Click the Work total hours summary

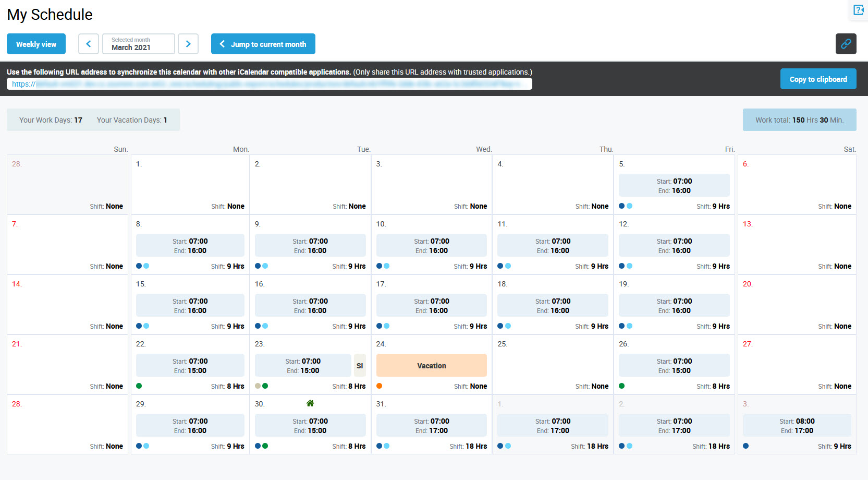pyautogui.click(x=799, y=120)
